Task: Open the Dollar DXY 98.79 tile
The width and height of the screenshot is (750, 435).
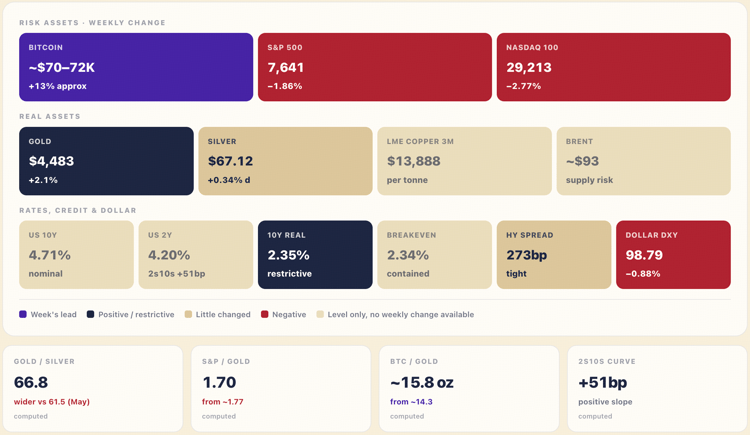Action: pos(673,255)
